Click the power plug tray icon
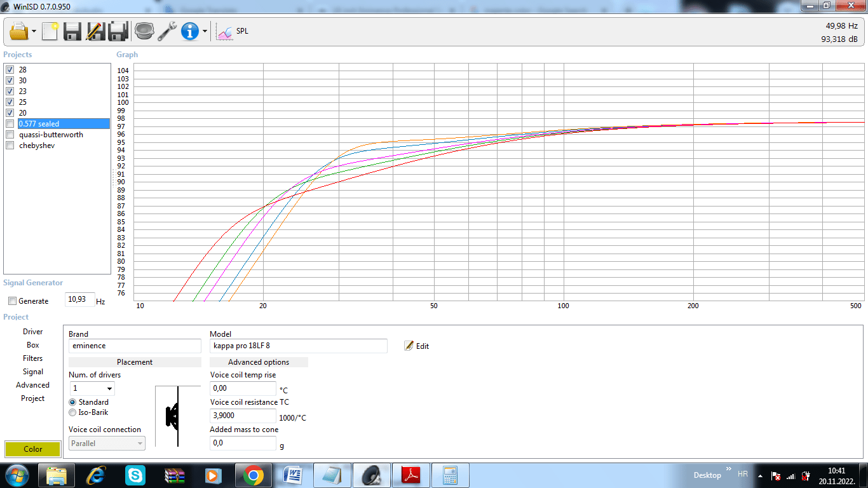The height and width of the screenshot is (488, 868). pos(806,476)
